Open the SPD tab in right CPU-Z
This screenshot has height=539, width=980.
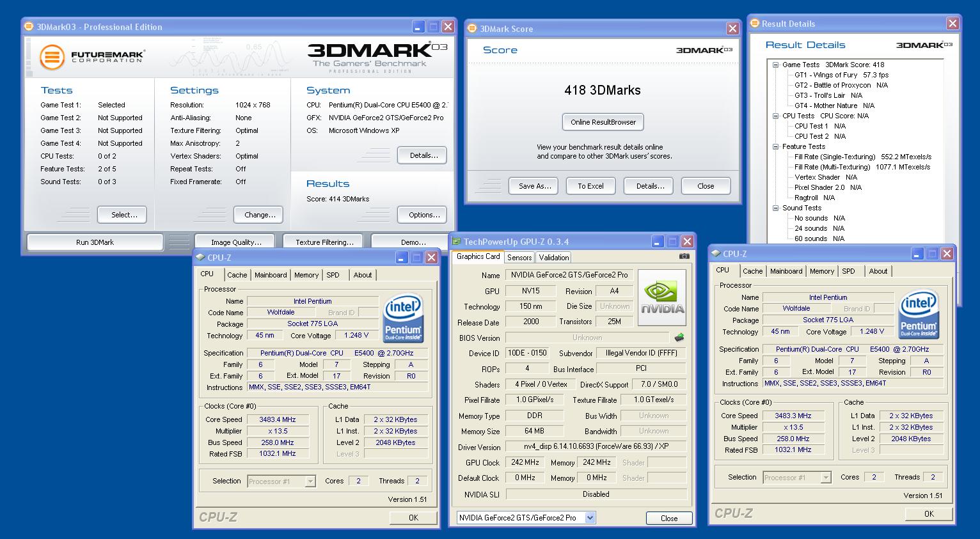click(x=848, y=271)
